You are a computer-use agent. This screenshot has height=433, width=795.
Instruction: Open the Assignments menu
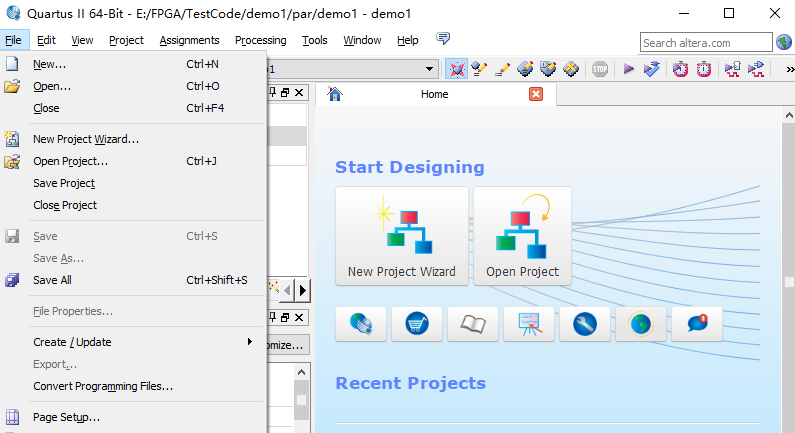pyautogui.click(x=189, y=40)
